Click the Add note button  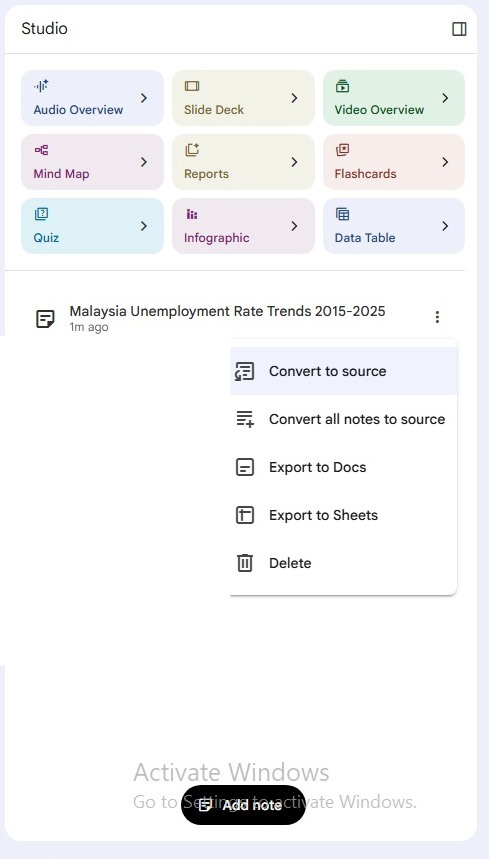[x=243, y=805]
